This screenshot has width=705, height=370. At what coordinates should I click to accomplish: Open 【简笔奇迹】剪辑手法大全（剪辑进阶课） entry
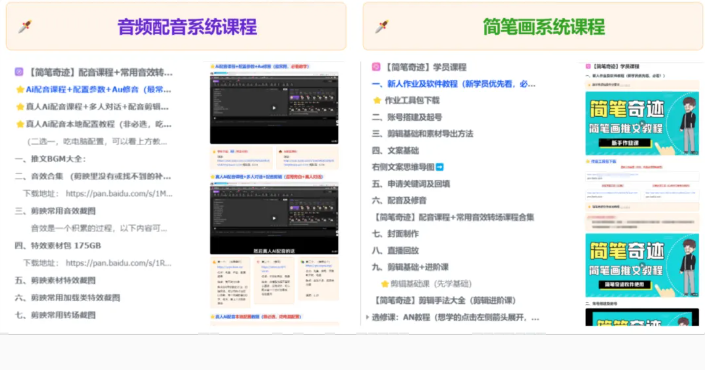point(444,300)
